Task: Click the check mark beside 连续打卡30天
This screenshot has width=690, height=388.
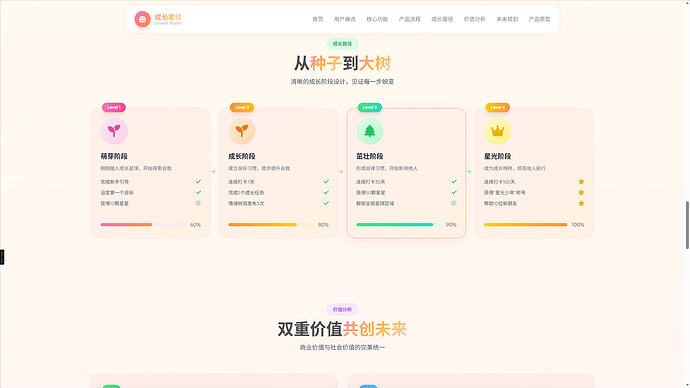Action: [x=454, y=181]
